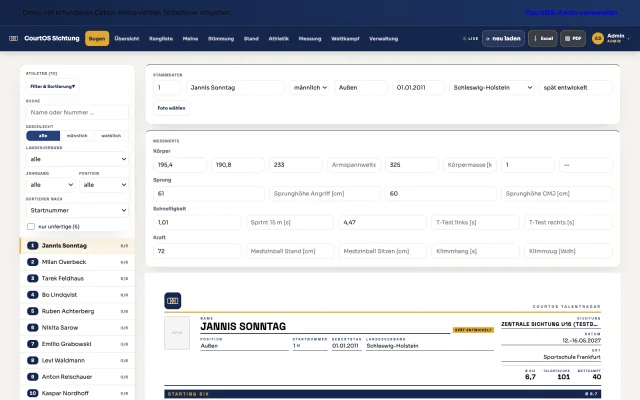Switch to the Bogen tab

[97, 38]
